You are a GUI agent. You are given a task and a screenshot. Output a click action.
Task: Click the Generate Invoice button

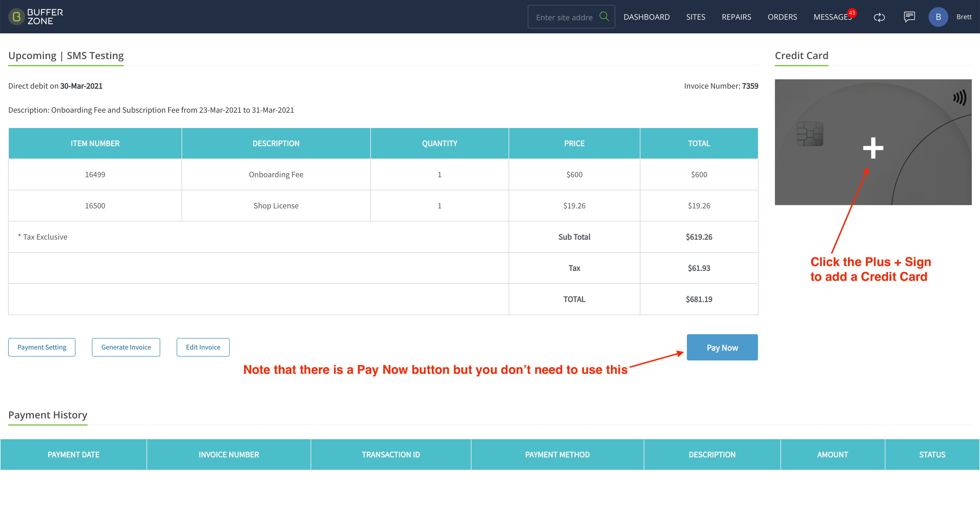pyautogui.click(x=126, y=347)
